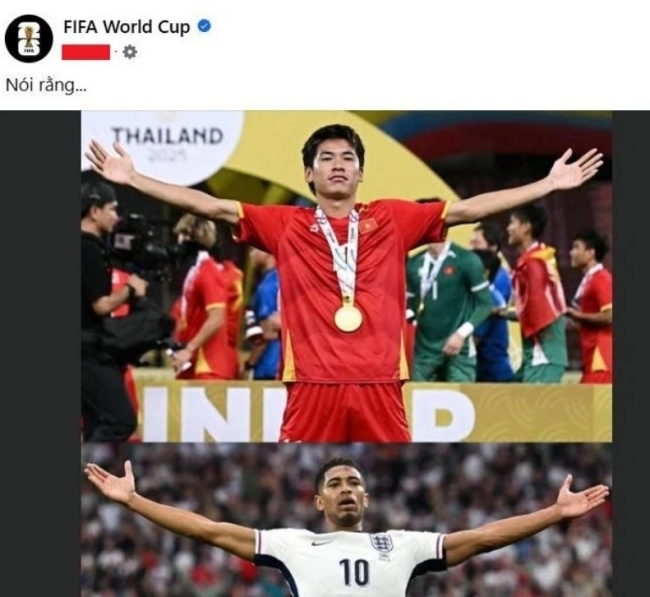
Task: Click the "Nói rằng..." caption text
Action: pyautogui.click(x=46, y=85)
